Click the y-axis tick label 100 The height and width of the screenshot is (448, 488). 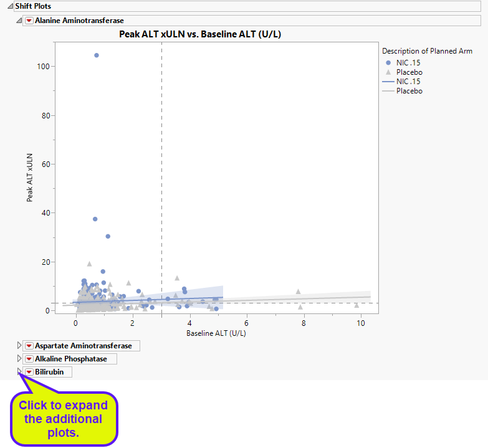pos(43,67)
